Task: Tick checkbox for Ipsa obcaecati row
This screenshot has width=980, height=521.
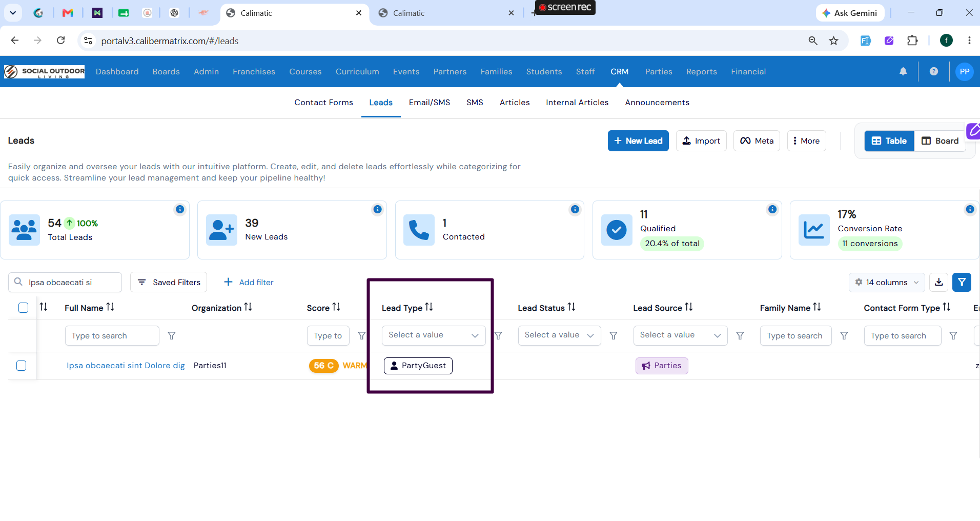Action: pyautogui.click(x=22, y=366)
